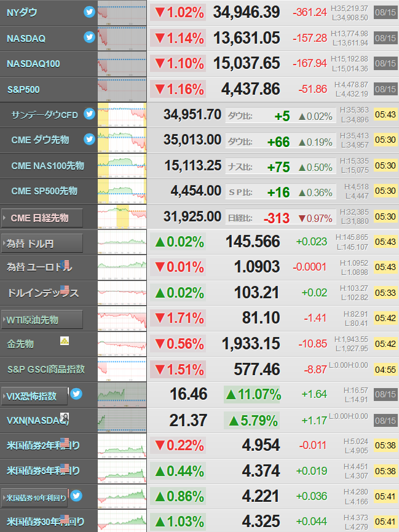Click the NASDAQ value 13,631.05
The height and width of the screenshot is (532, 399).
247,38
